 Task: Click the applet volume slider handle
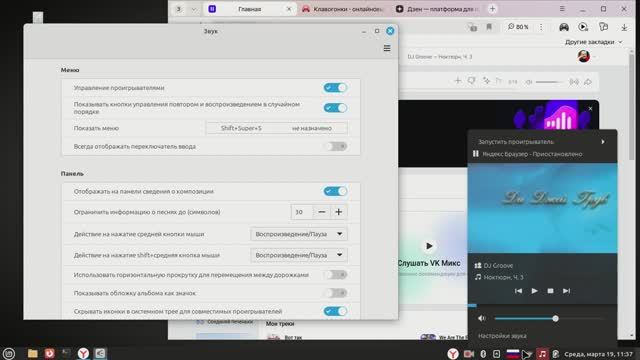555,318
